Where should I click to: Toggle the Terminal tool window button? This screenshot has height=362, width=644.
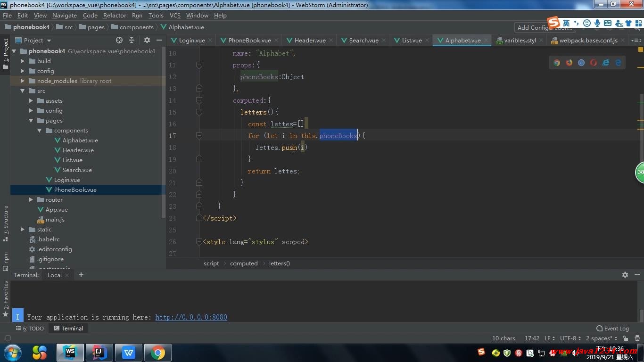click(x=68, y=329)
